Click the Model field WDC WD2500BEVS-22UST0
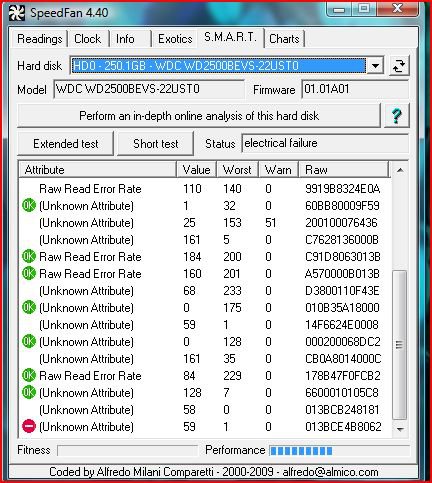This screenshot has height=483, width=432. pyautogui.click(x=149, y=89)
